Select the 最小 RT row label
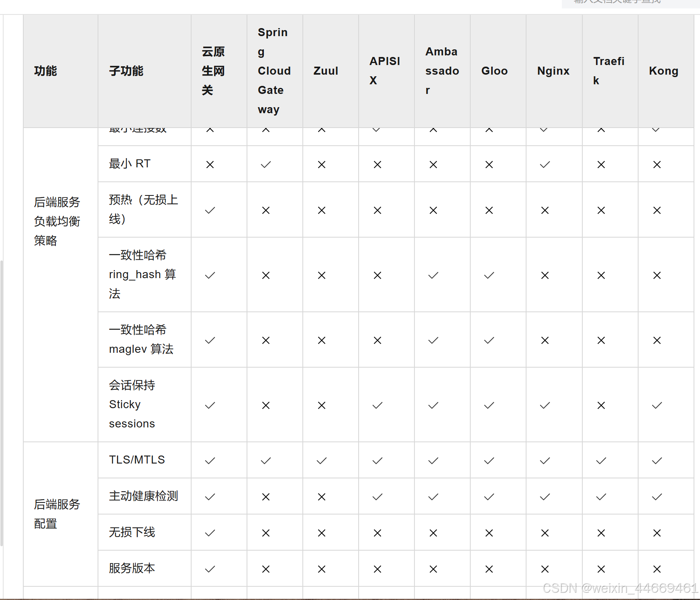Screen dimensions: 700x600 tap(130, 164)
